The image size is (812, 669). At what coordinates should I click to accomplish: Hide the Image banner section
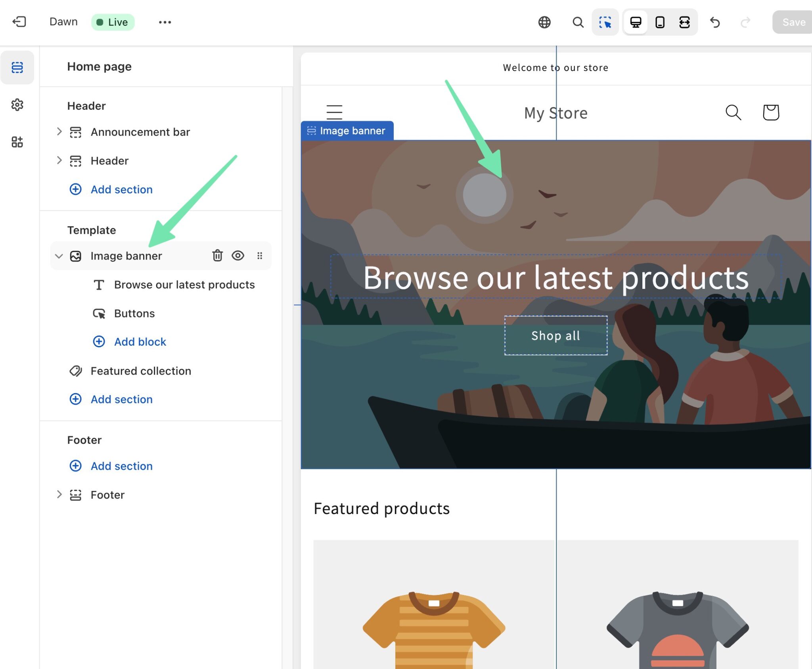pos(238,256)
